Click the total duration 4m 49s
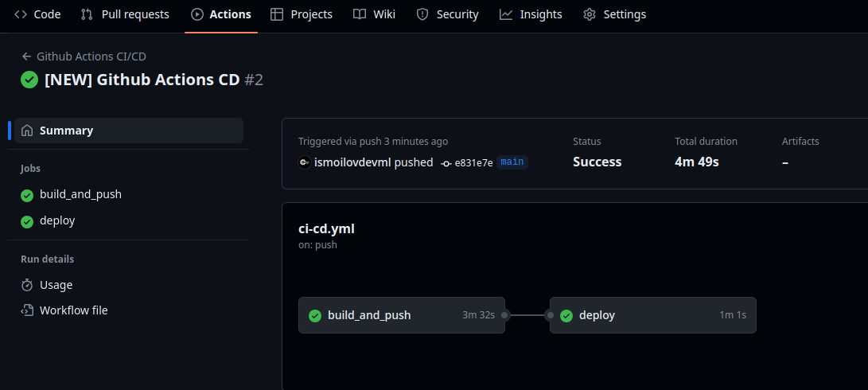 696,162
